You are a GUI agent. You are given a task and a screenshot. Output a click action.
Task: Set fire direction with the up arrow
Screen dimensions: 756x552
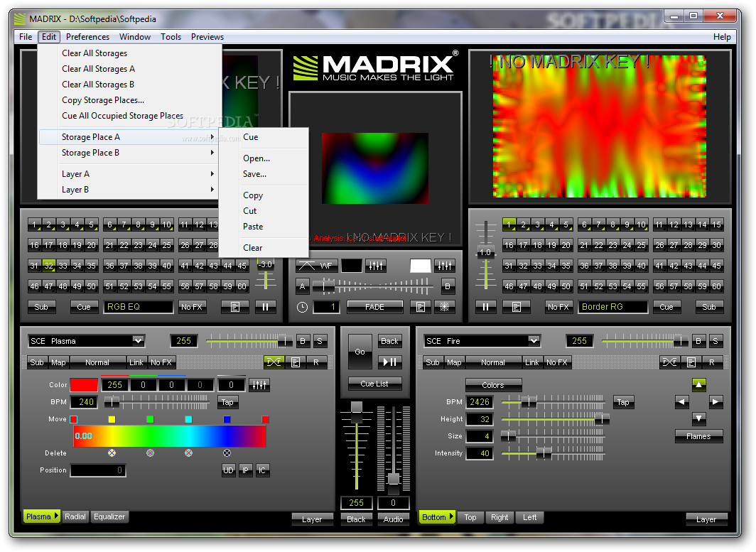tap(699, 384)
